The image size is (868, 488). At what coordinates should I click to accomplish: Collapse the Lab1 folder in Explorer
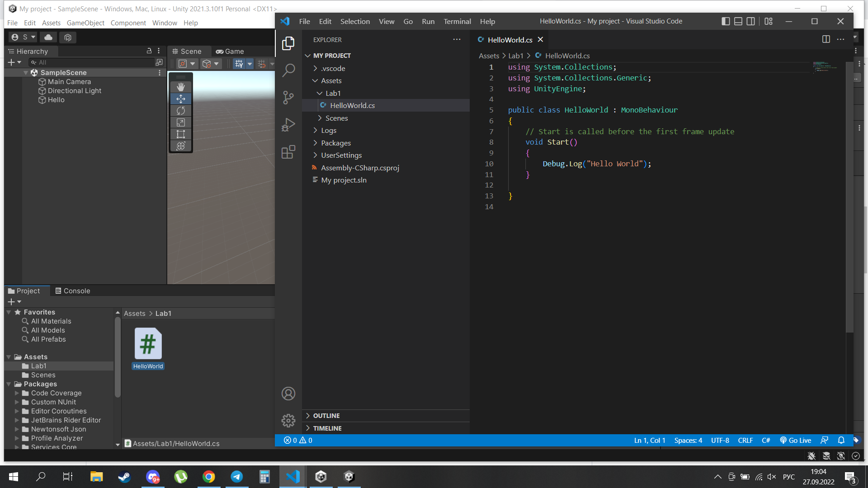click(x=320, y=93)
